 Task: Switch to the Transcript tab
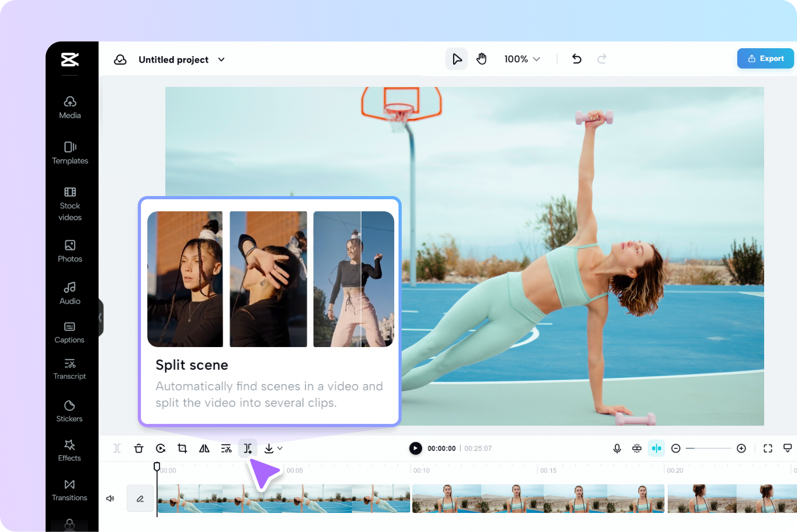(69, 368)
